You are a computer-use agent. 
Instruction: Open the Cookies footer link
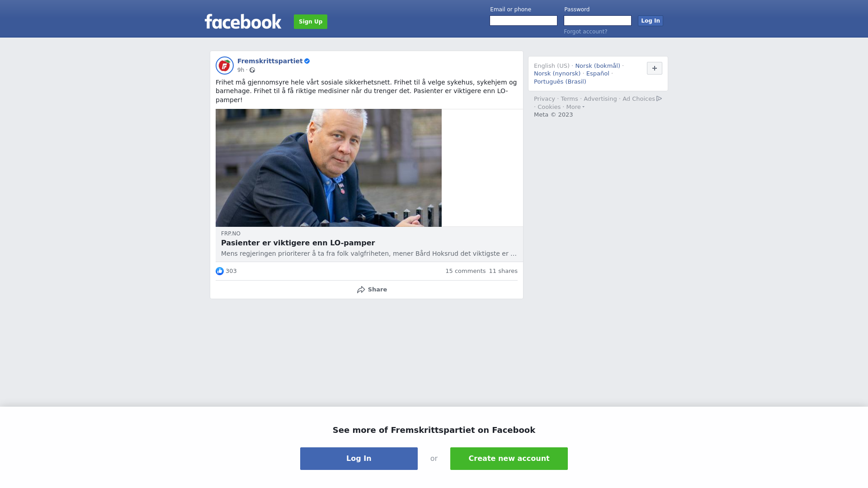click(549, 107)
